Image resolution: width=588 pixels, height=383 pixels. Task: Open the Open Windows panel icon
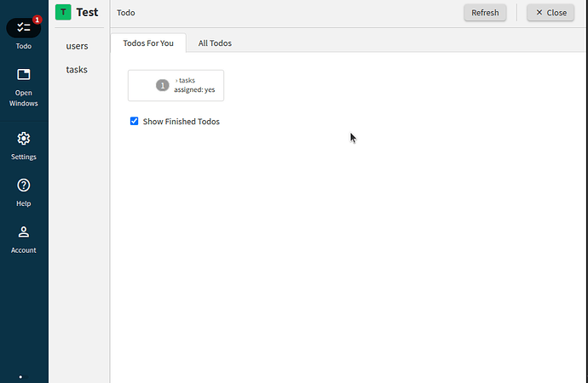23,75
